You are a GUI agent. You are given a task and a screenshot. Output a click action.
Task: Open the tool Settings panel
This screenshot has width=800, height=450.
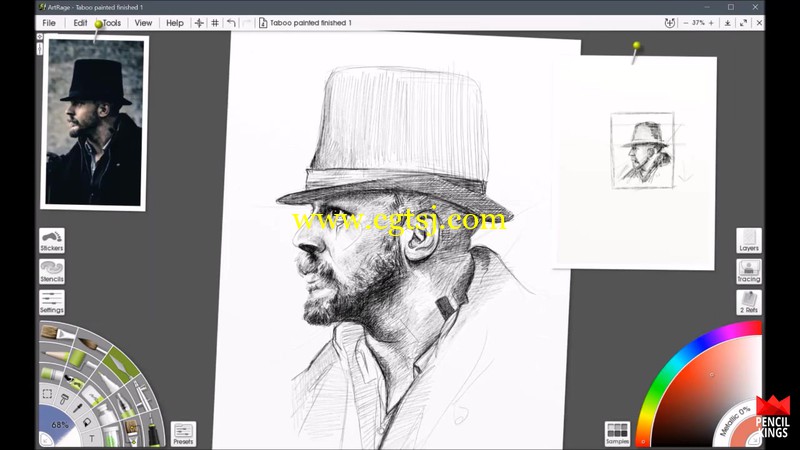click(x=52, y=303)
